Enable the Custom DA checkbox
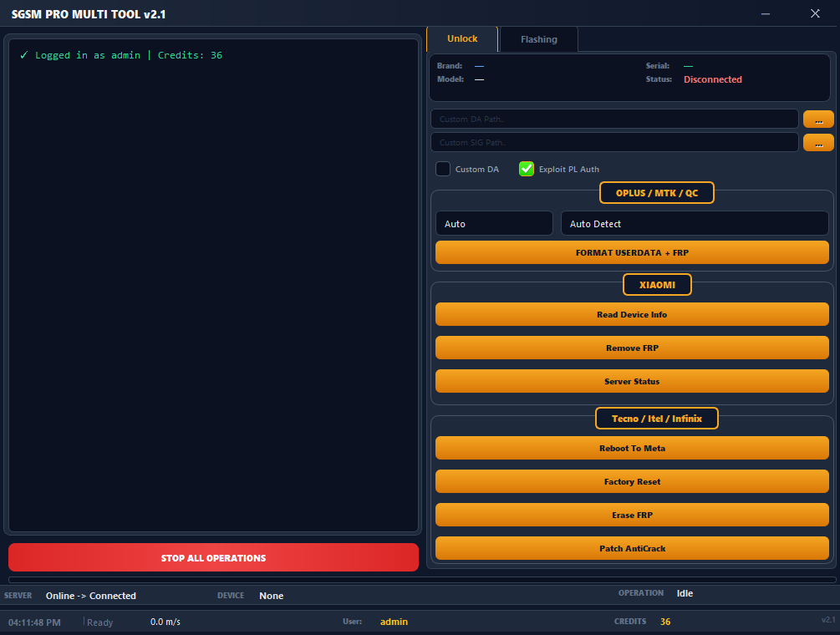Viewport: 840px width, 635px height. [443, 169]
